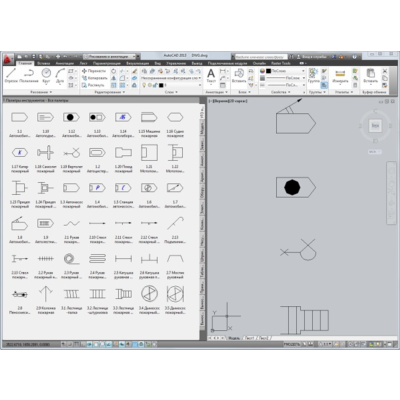The image size is (400, 400).
Task: Toggle the first drafting mode button in status bar
Action: click(64, 344)
